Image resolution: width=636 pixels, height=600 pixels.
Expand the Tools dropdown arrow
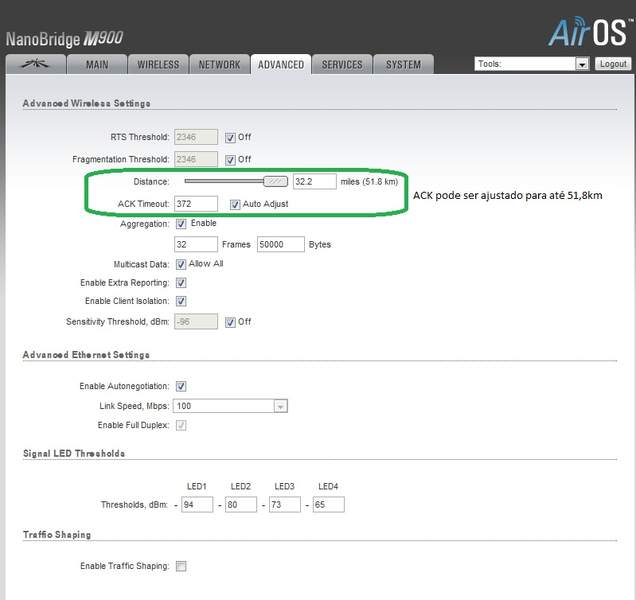(x=582, y=64)
